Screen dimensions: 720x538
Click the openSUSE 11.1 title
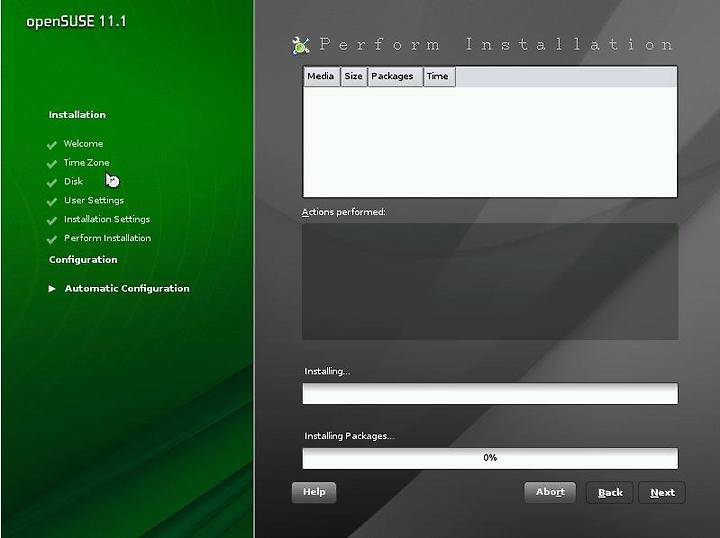click(76, 22)
